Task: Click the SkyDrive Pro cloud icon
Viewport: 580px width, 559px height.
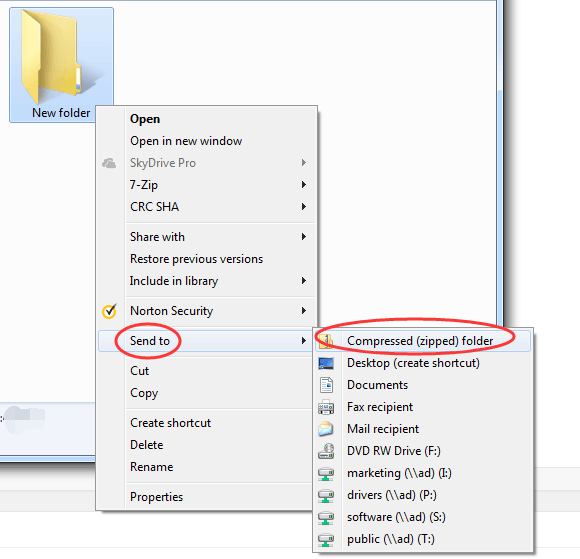Action: (x=109, y=163)
